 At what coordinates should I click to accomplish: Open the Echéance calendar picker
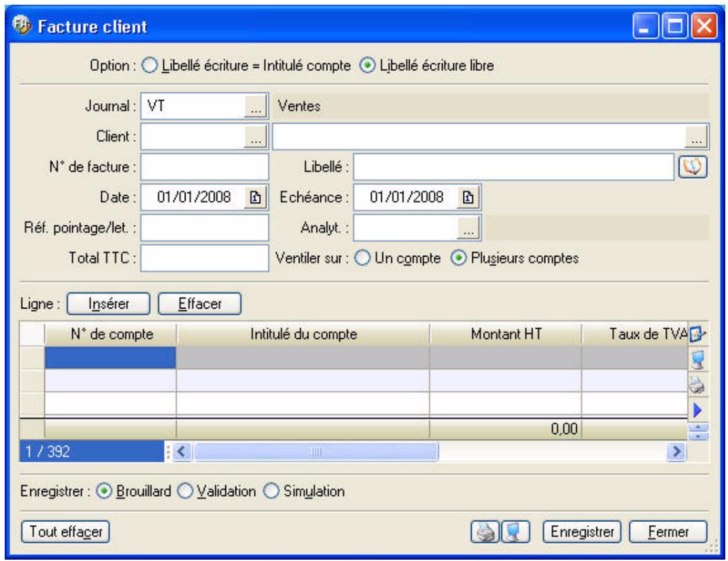[468, 197]
